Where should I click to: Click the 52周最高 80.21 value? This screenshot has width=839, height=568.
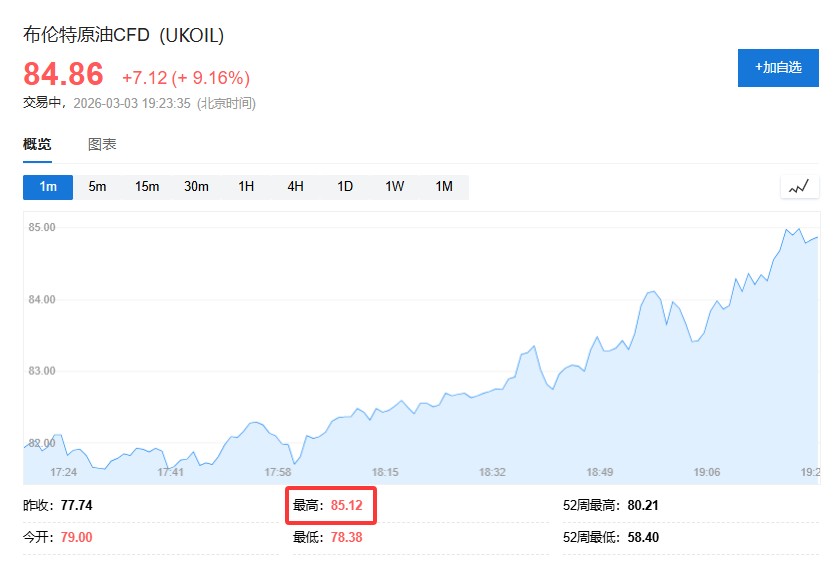tap(643, 505)
